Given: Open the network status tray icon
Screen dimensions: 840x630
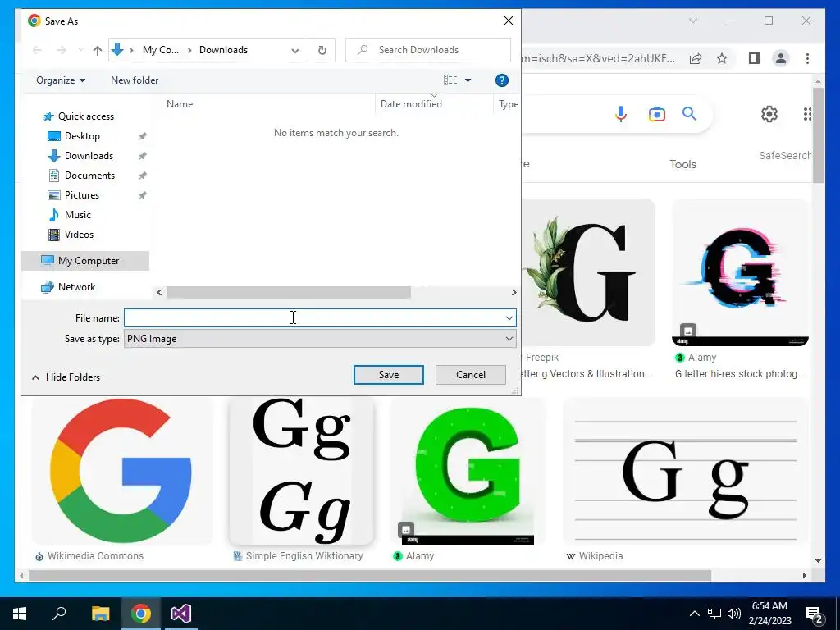Looking at the screenshot, I should [714, 614].
